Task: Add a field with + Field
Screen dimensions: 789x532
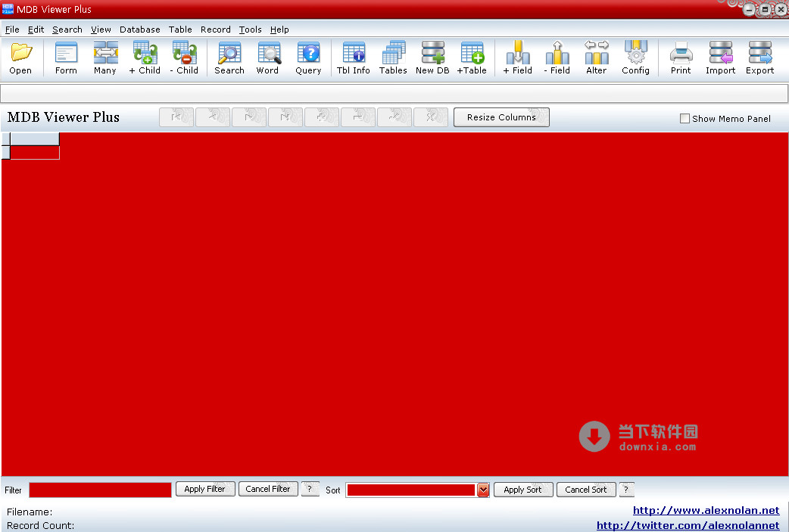Action: pyautogui.click(x=518, y=58)
